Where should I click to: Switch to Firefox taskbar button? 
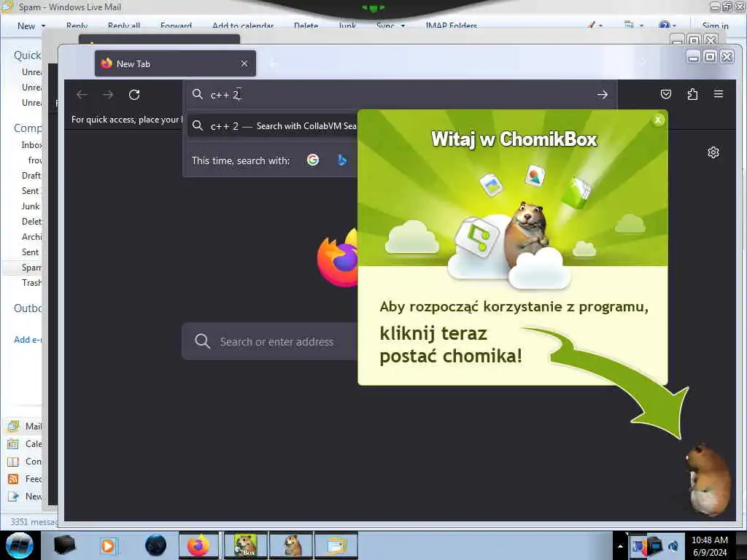tap(198, 545)
